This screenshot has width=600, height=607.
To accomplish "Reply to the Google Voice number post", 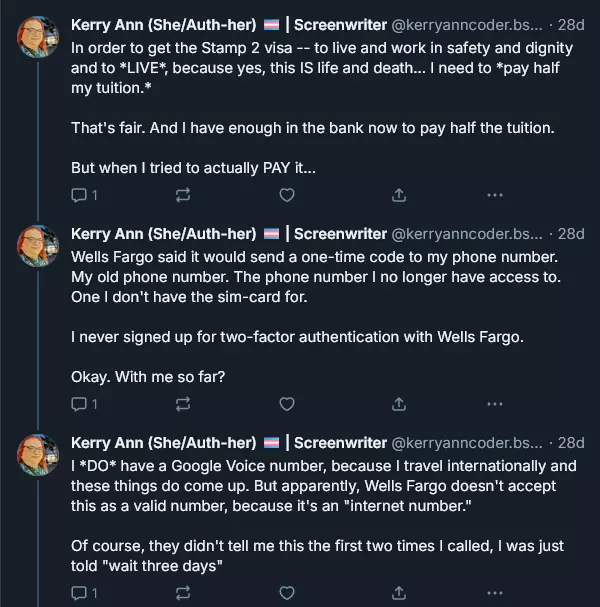I will click(x=79, y=593).
